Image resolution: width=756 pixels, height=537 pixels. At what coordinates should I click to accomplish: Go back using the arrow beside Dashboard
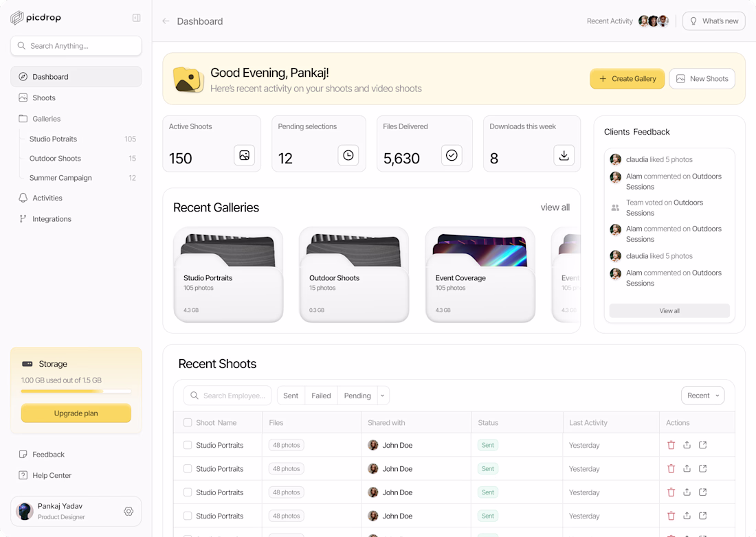[166, 21]
